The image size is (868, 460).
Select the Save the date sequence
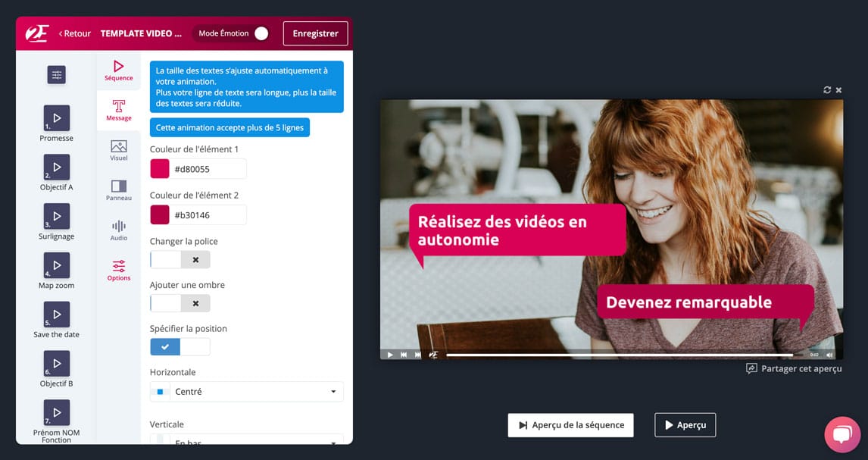tap(57, 314)
